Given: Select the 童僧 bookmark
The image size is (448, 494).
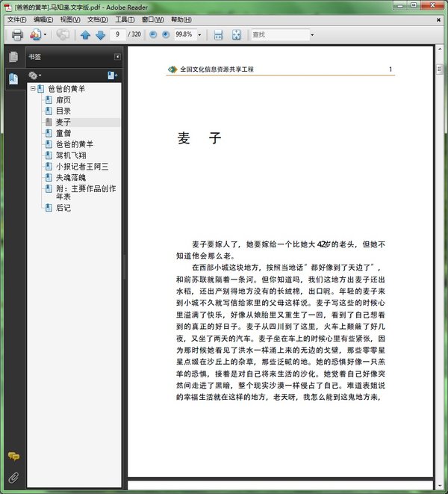Looking at the screenshot, I should coord(63,133).
